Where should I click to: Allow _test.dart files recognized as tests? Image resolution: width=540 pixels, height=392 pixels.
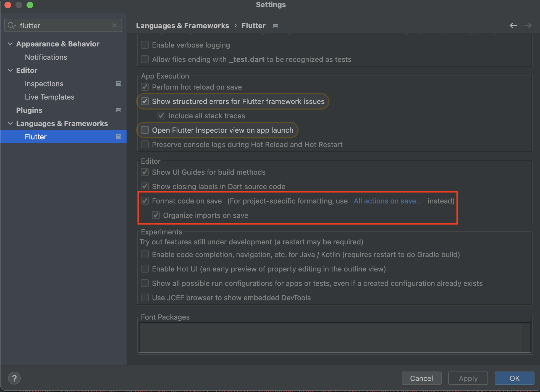coord(145,59)
